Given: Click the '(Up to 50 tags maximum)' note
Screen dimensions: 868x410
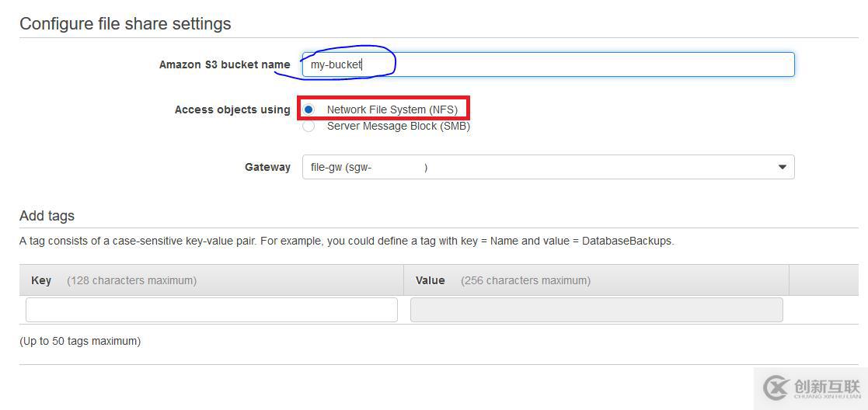Looking at the screenshot, I should pyautogui.click(x=80, y=342).
